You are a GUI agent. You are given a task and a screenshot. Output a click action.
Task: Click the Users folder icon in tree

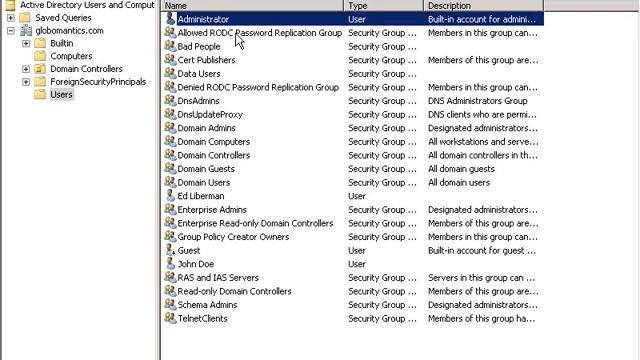coord(40,94)
